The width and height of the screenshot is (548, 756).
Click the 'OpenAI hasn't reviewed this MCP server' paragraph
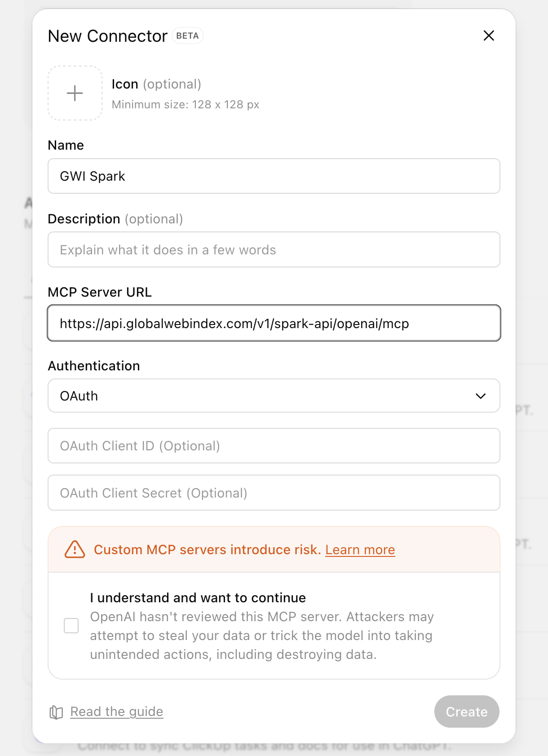(262, 636)
